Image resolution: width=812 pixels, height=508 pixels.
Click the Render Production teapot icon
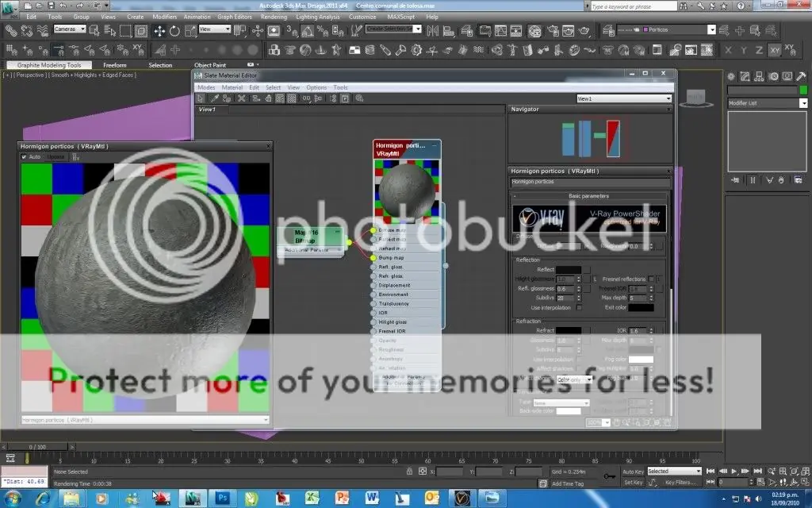click(x=584, y=31)
